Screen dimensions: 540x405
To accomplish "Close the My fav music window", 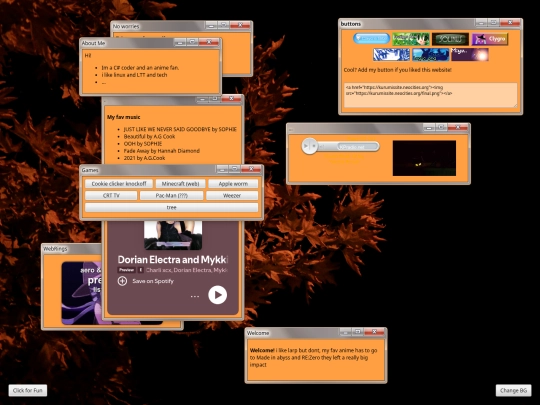I will pos(231,99).
